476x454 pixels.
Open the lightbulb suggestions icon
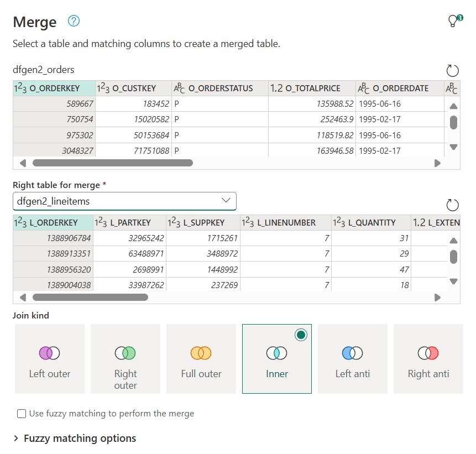click(454, 21)
